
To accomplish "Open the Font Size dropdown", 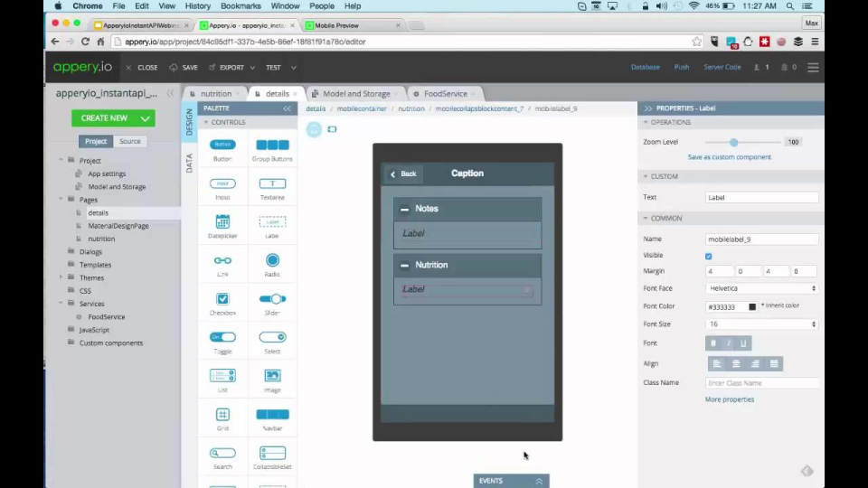I will point(761,324).
